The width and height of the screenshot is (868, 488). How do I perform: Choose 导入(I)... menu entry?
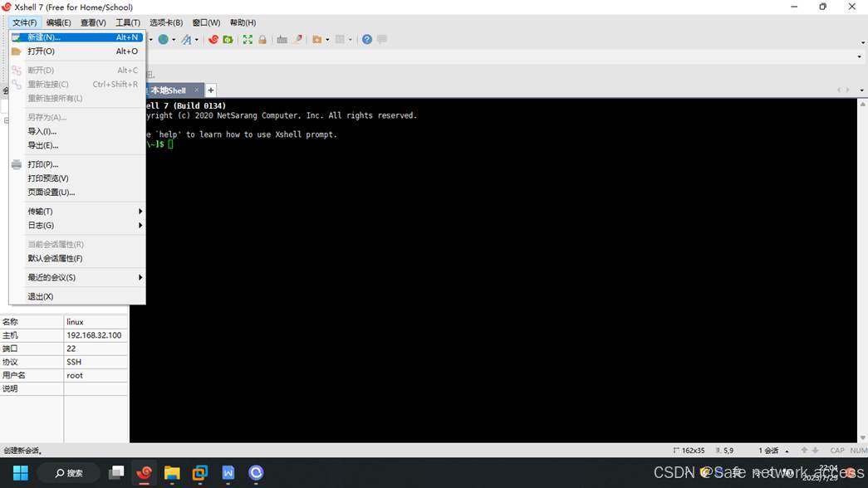(x=77, y=131)
